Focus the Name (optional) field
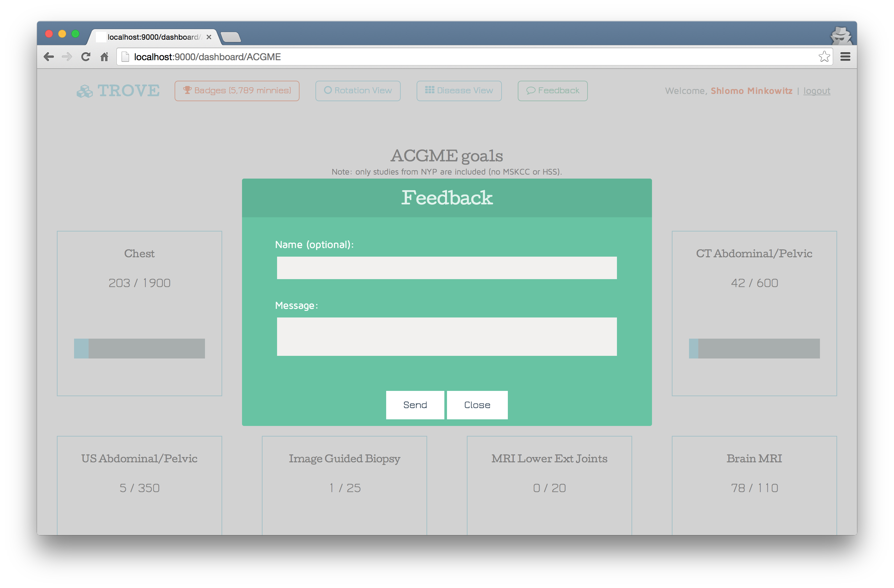The width and height of the screenshot is (894, 588). click(447, 268)
